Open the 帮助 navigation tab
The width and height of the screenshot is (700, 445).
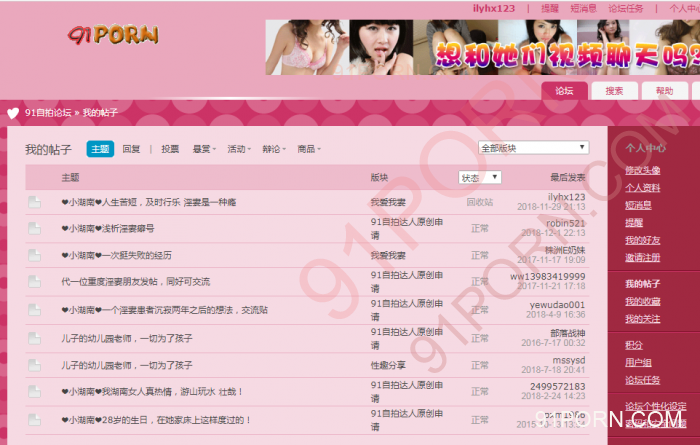[x=664, y=91]
